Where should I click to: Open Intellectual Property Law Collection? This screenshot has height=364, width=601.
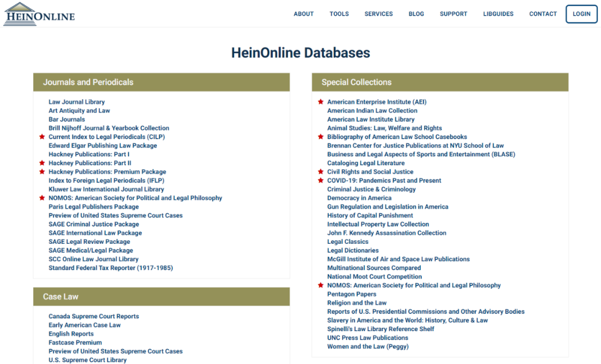point(378,224)
